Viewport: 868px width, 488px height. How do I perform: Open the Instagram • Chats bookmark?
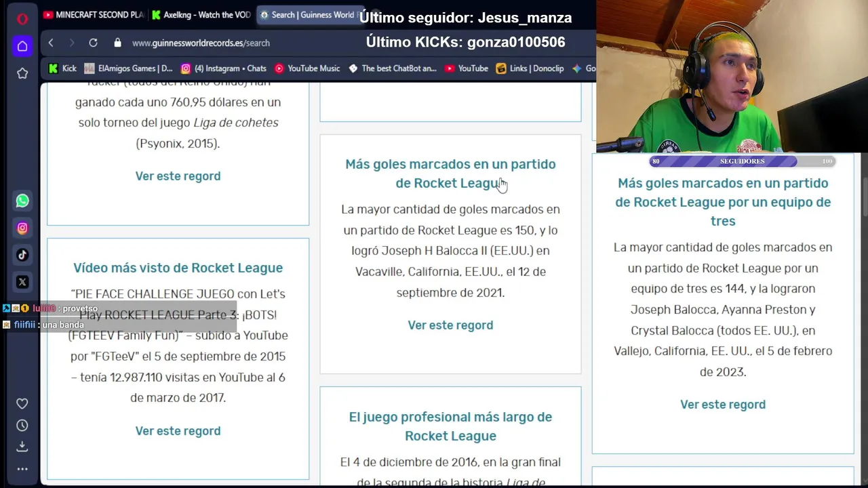coord(224,68)
